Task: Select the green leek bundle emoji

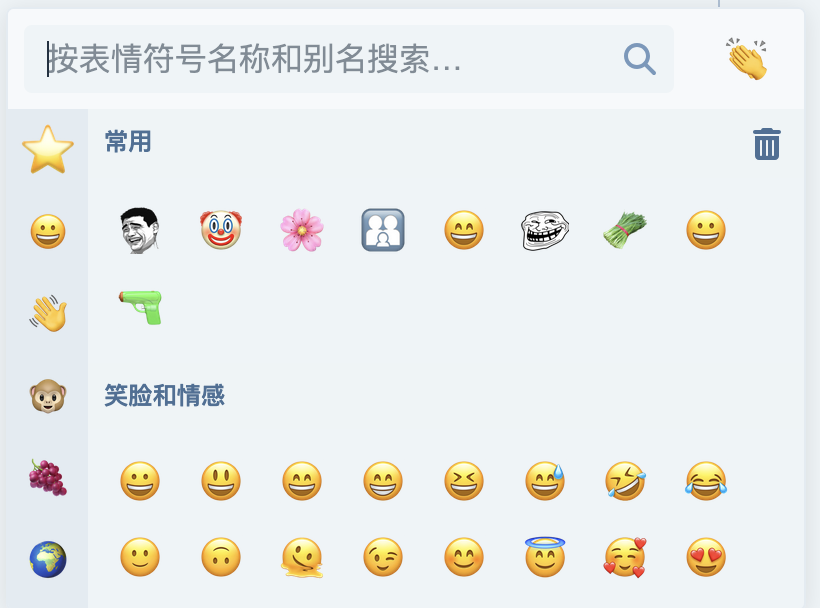Action: pyautogui.click(x=625, y=231)
